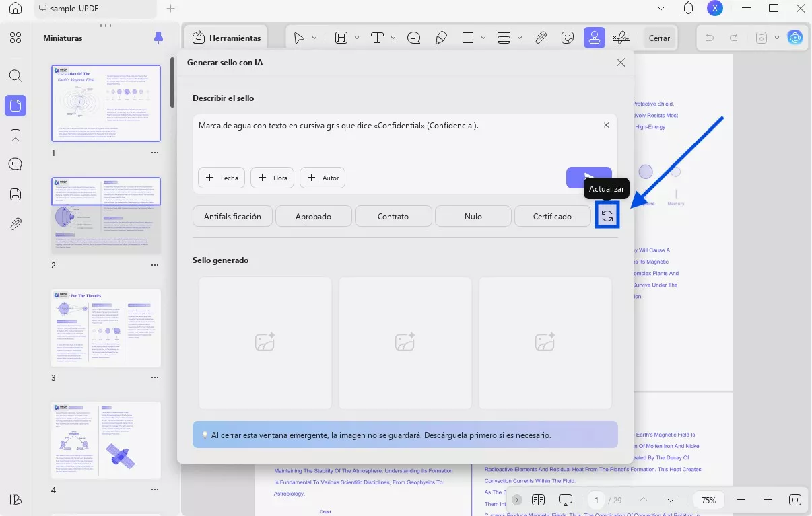Open the sticker tool in toolbar
The height and width of the screenshot is (516, 812).
(x=568, y=38)
